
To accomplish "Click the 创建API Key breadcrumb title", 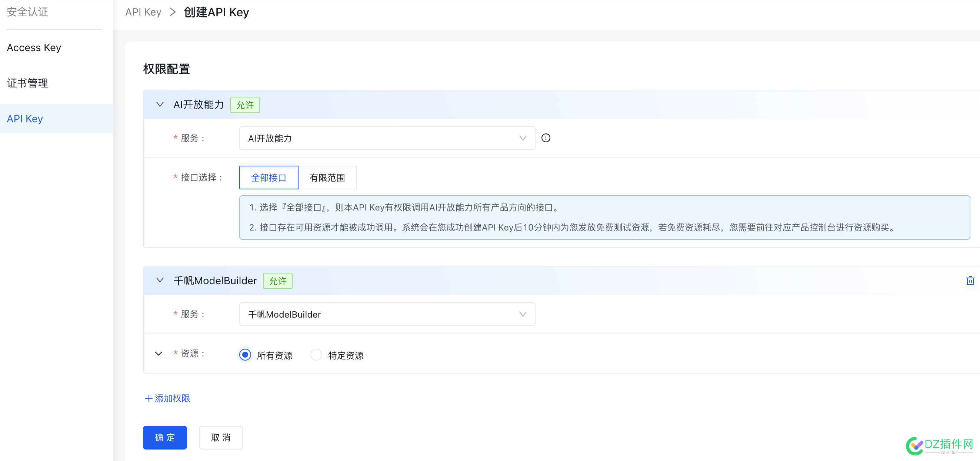I will pyautogui.click(x=216, y=12).
